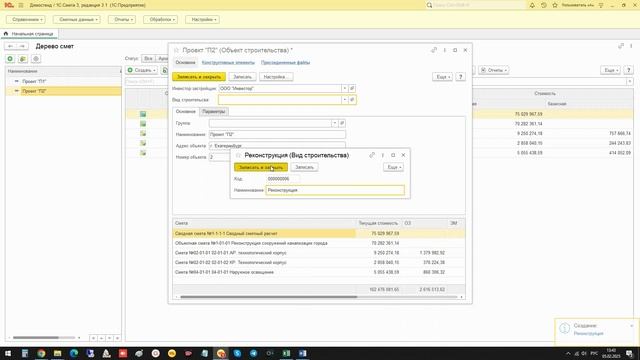Screen dimensions: 640x360
Task: Switch to Начальная страница tab
Action: coord(29,33)
